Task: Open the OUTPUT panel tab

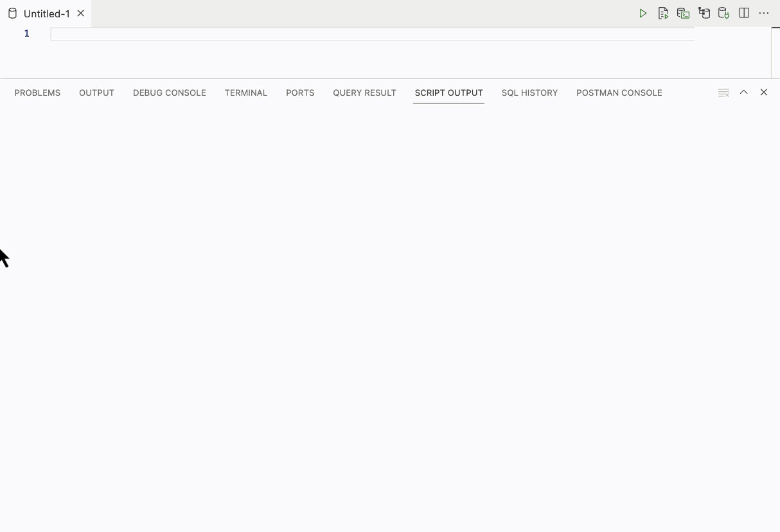Action: coord(96,93)
